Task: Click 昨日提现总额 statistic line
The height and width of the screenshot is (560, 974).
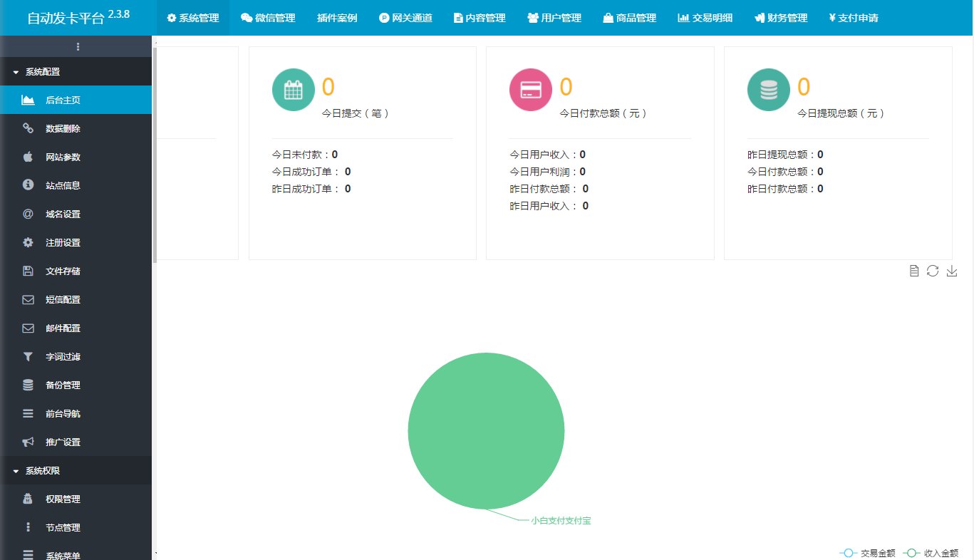Action: click(785, 155)
